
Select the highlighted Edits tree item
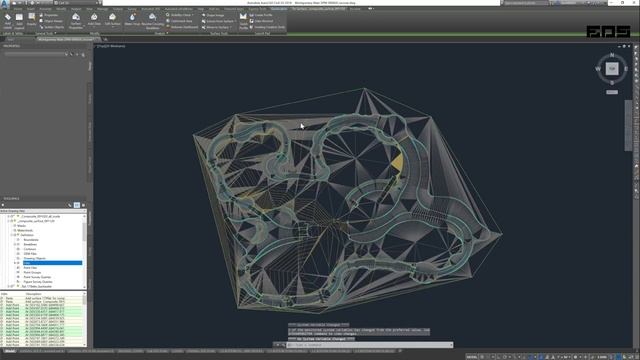click(x=52, y=263)
